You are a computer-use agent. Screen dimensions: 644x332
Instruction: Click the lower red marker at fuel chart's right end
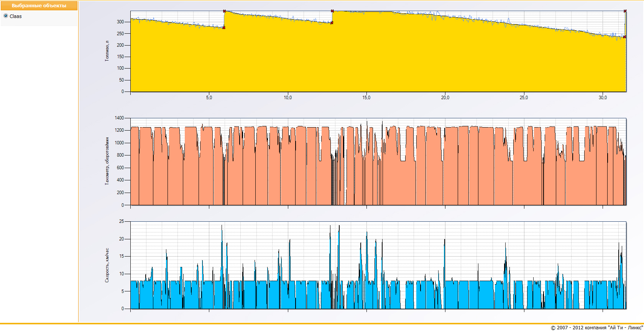click(x=624, y=37)
